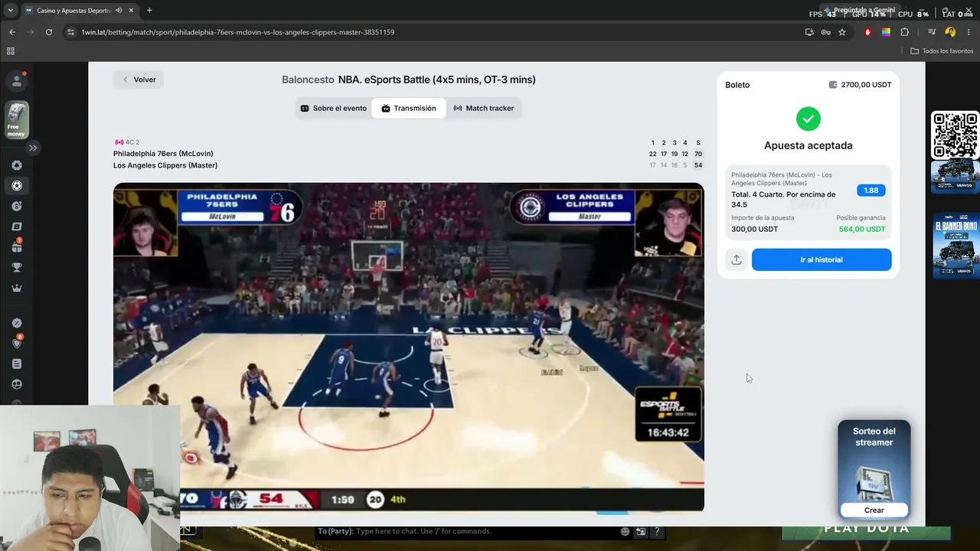Image resolution: width=980 pixels, height=551 pixels.
Task: Click the 2700,00 USDT balance
Action: point(860,85)
